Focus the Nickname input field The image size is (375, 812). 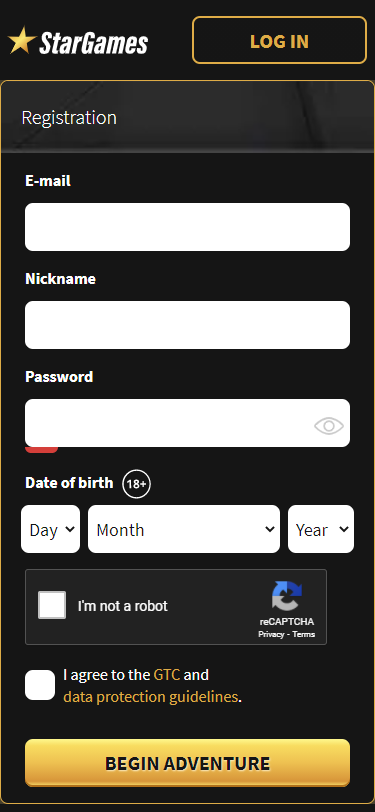tap(188, 325)
